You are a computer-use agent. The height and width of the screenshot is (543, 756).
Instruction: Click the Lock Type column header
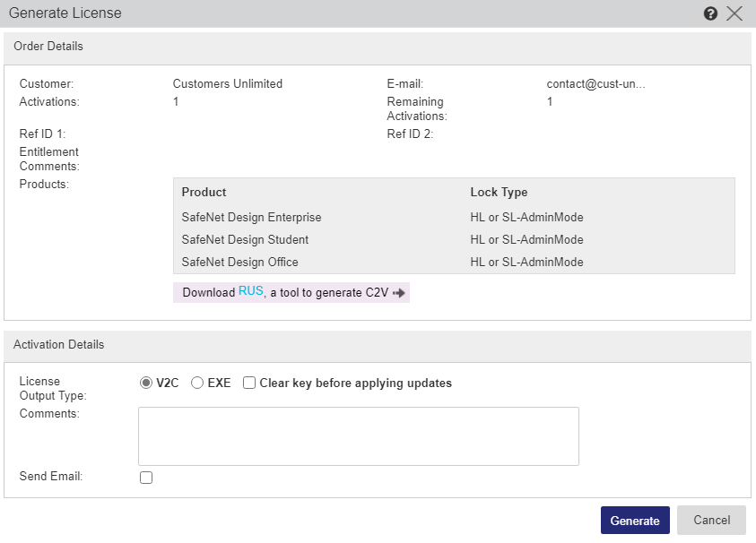(x=499, y=193)
